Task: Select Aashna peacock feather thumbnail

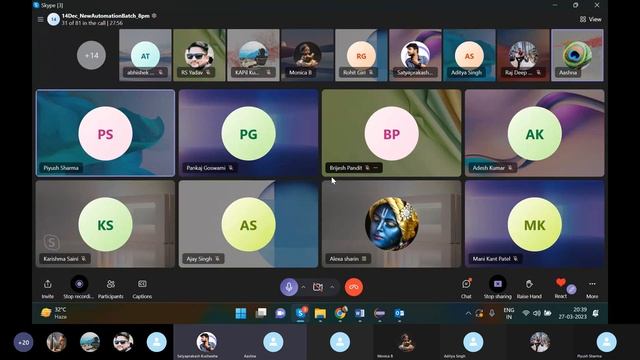Action: point(577,55)
